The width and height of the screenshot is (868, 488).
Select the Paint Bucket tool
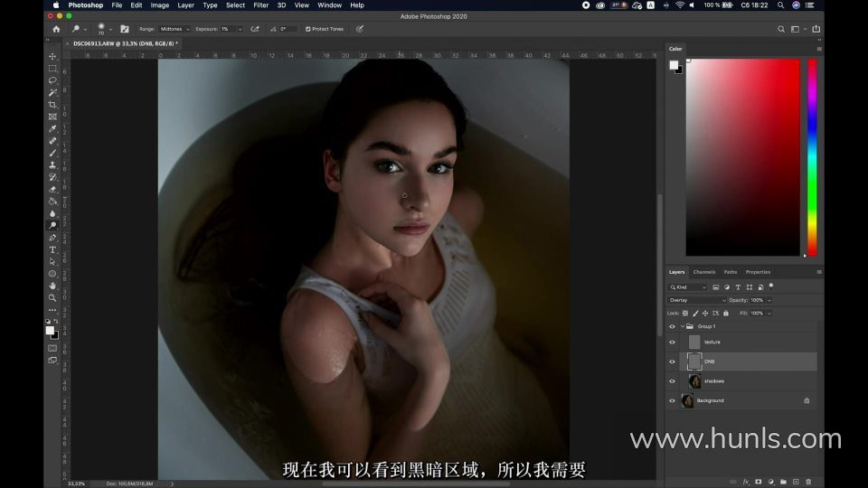(52, 202)
